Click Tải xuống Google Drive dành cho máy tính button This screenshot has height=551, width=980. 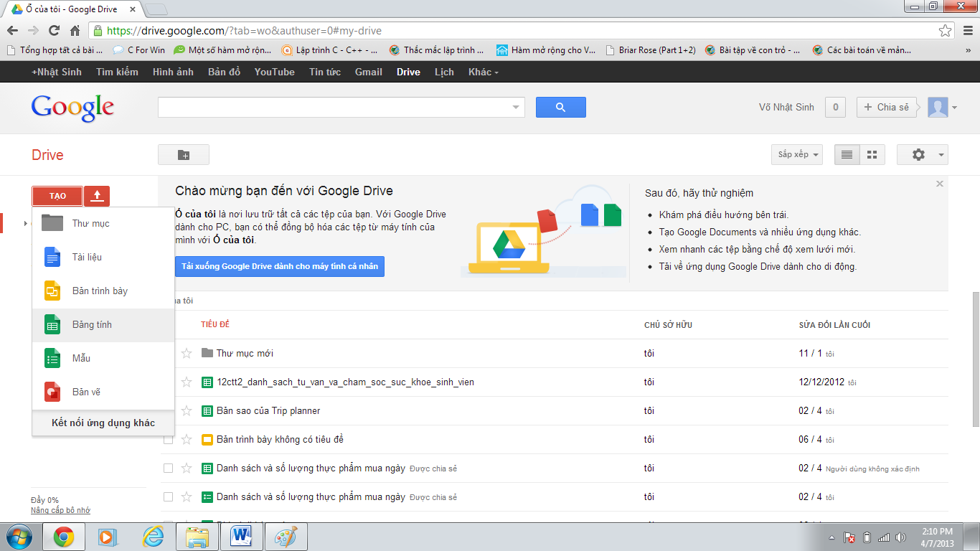(280, 266)
